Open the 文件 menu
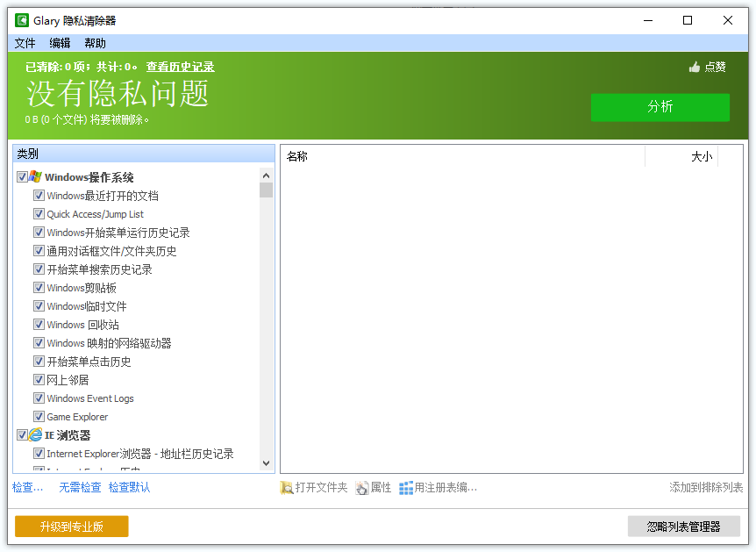Viewport: 756px width, 552px height. (25, 43)
